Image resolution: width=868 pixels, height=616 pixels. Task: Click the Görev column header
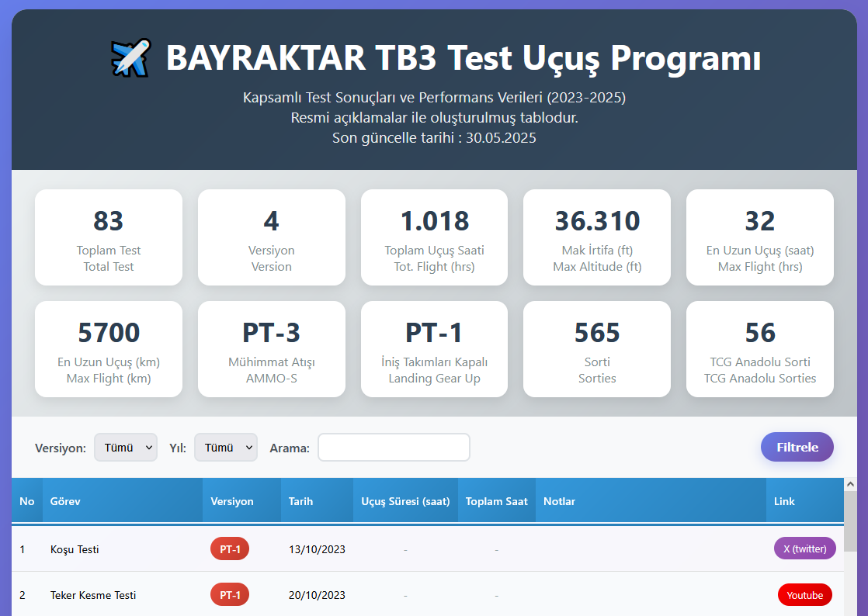(x=123, y=501)
